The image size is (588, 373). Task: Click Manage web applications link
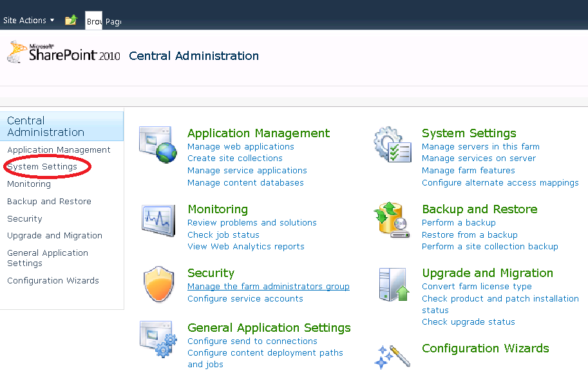click(241, 146)
